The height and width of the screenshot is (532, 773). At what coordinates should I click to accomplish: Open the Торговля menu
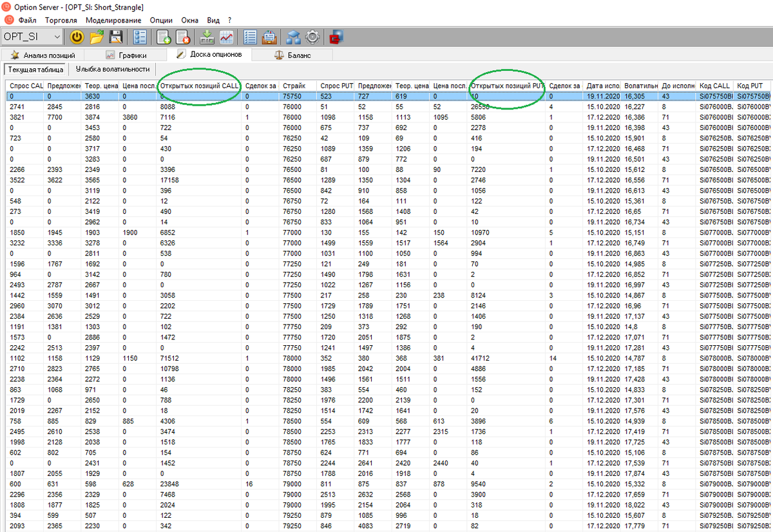(x=61, y=20)
